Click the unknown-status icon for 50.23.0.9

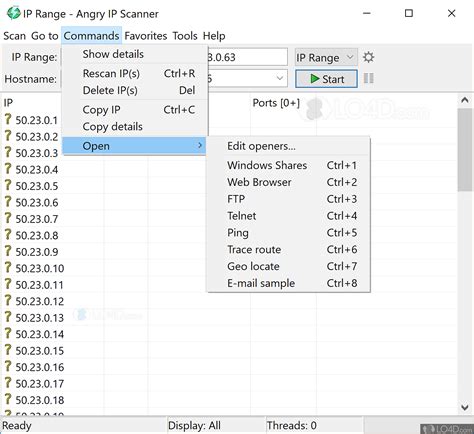[x=8, y=251]
